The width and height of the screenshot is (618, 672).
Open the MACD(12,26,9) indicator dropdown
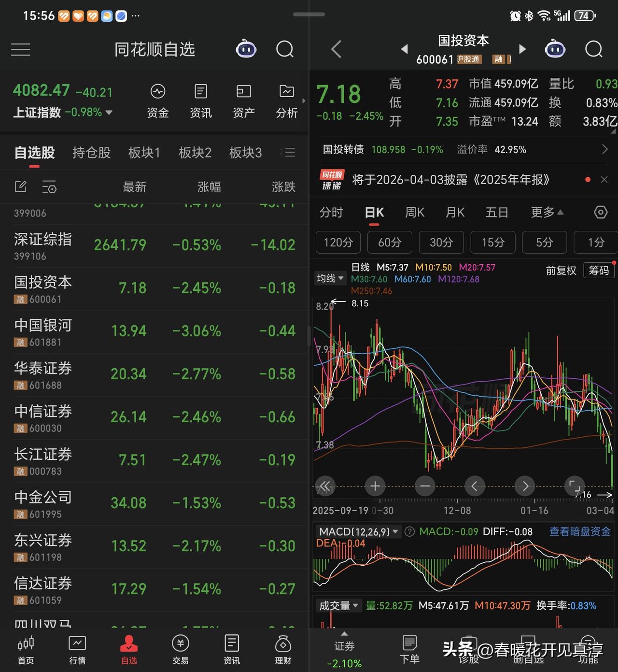pos(358,532)
